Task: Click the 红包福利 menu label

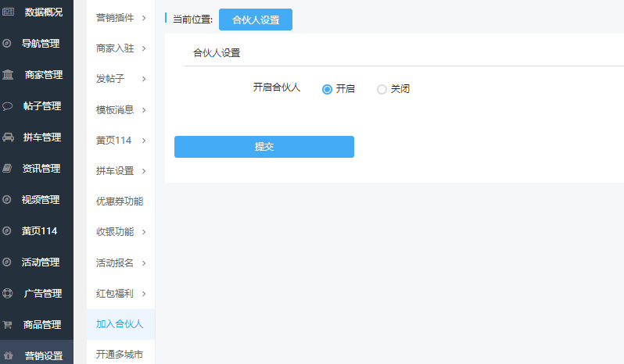Action: 115,293
